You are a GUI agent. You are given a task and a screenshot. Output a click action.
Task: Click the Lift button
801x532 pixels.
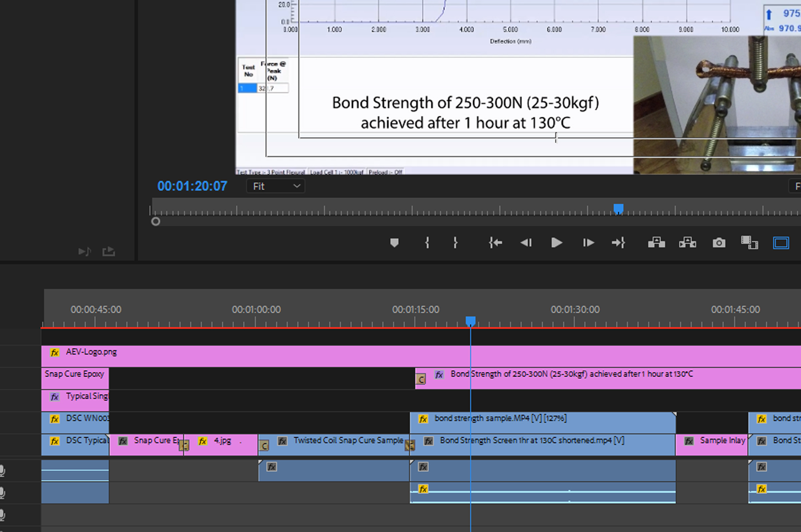[x=656, y=243]
